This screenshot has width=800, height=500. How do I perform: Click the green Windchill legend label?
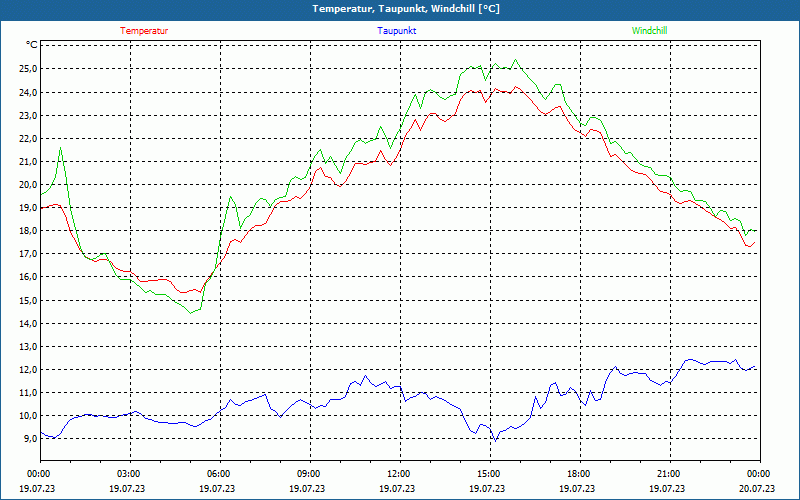pos(649,31)
